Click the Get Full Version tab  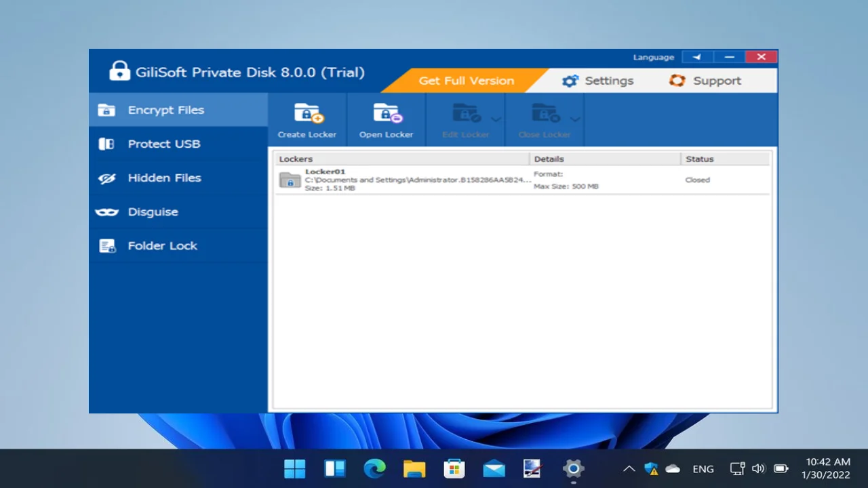(466, 81)
